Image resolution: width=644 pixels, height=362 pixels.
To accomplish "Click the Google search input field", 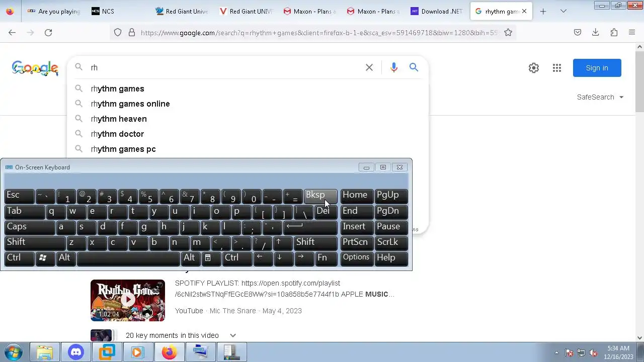I will (226, 67).
